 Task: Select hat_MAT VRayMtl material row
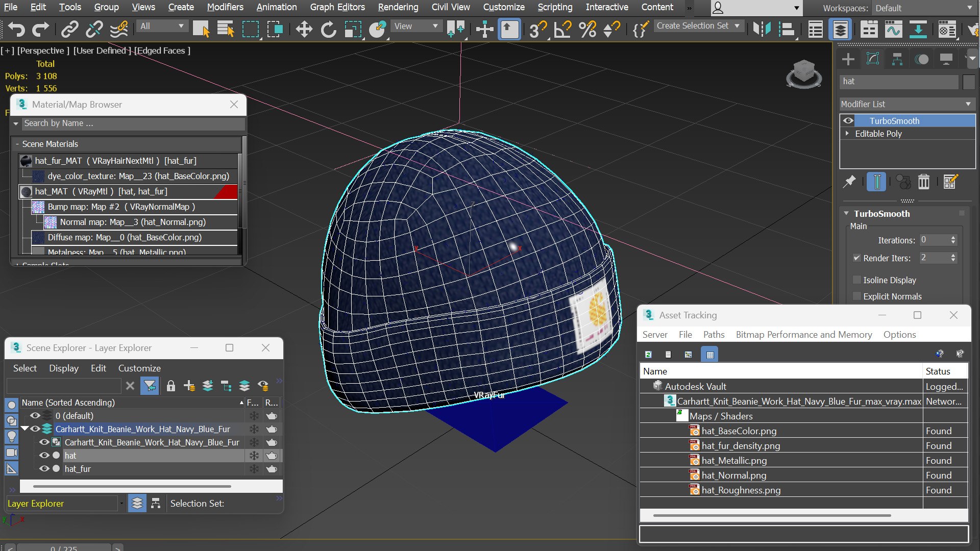coord(129,191)
